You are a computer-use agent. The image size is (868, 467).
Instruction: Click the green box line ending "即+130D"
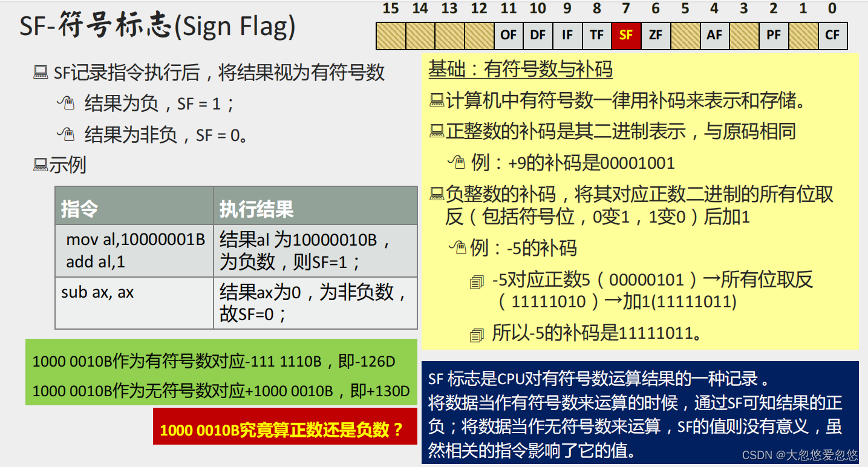click(x=221, y=391)
